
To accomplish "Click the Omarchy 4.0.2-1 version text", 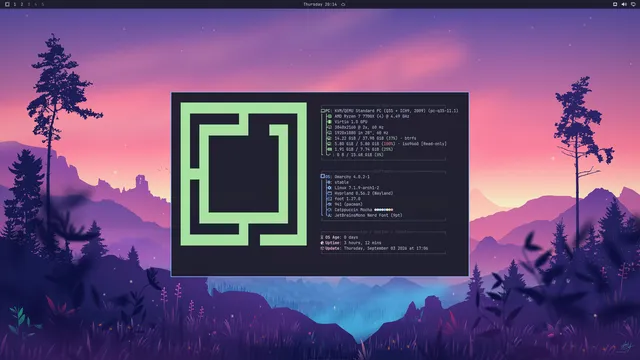I will (352, 177).
